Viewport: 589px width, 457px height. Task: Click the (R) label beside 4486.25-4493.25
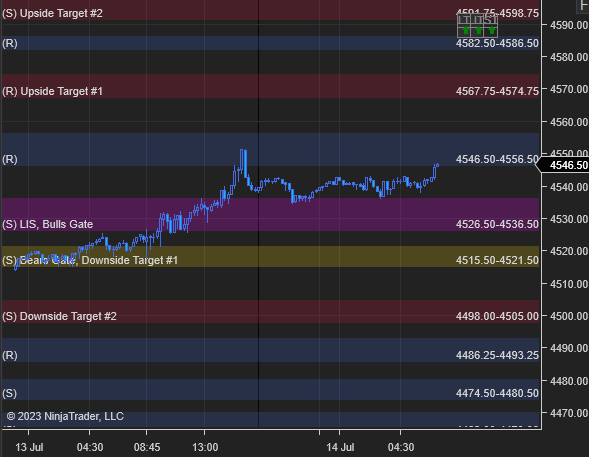tap(10, 355)
